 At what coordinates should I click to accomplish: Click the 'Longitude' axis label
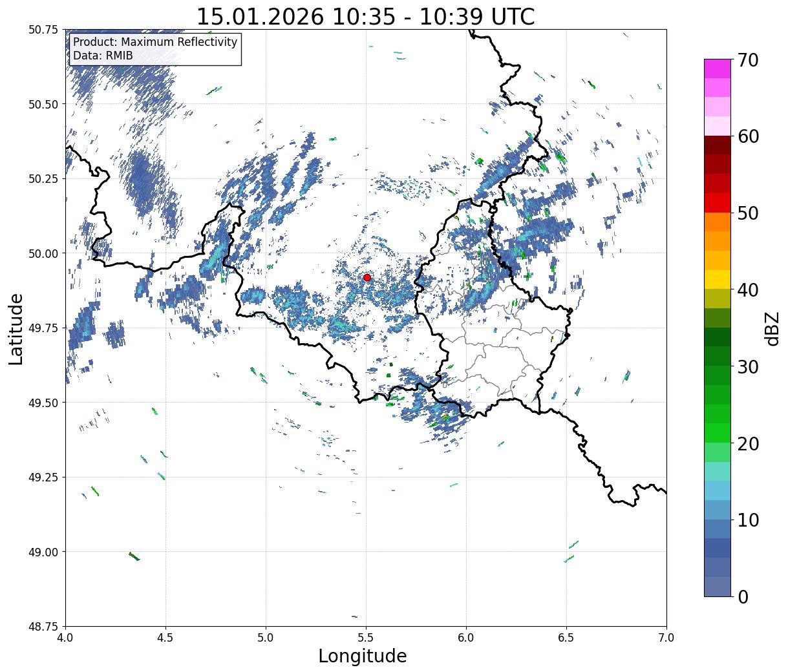[x=363, y=656]
